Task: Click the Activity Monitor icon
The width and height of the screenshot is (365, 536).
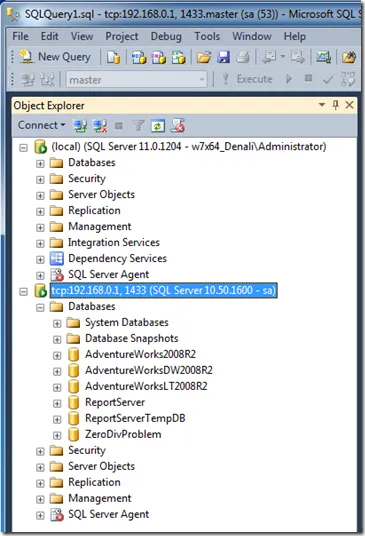Action: click(323, 57)
